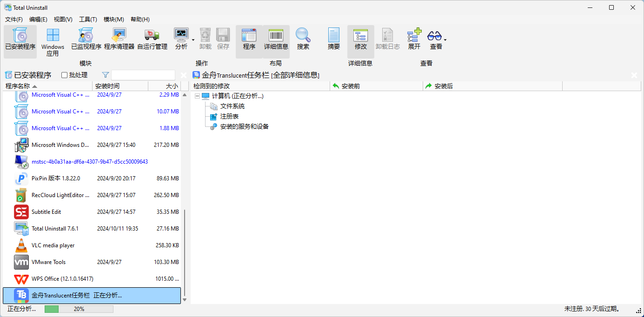Click the VLC media player cone icon
Viewport: 644px width, 317px height.
[21, 245]
